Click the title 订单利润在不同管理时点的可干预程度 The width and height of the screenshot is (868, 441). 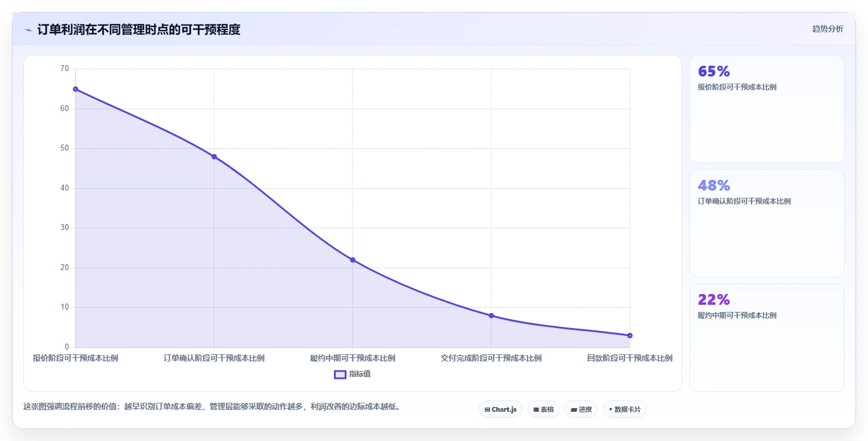pos(139,29)
